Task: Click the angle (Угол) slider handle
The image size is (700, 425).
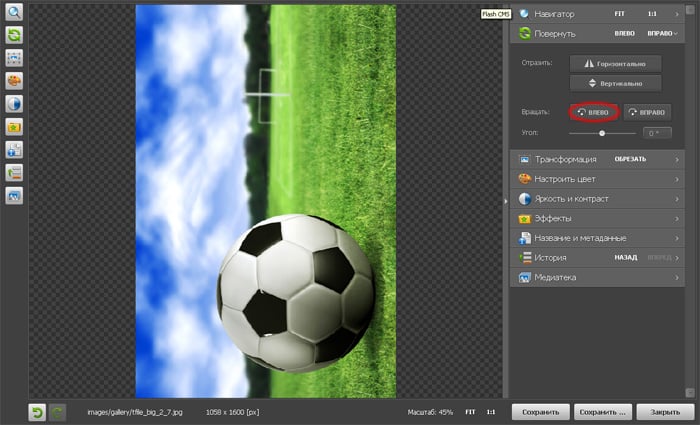Action: tap(602, 132)
